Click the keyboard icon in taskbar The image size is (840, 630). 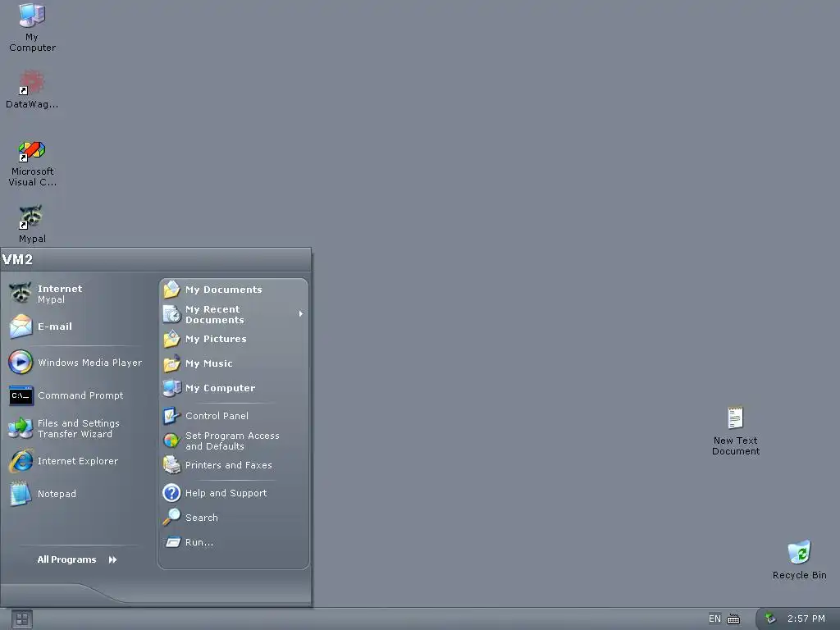coord(733,619)
